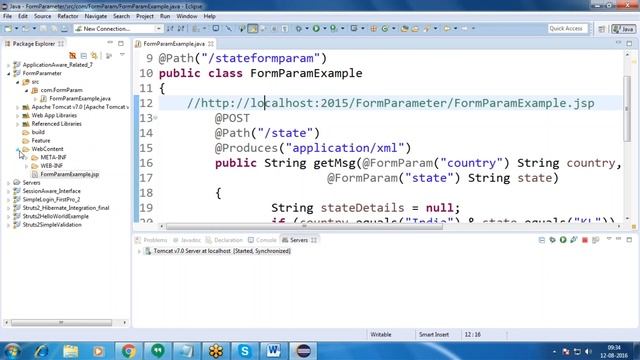Screen dimensions: 640x360
Task: Expand the META-INF folder
Action: pyautogui.click(x=27, y=158)
